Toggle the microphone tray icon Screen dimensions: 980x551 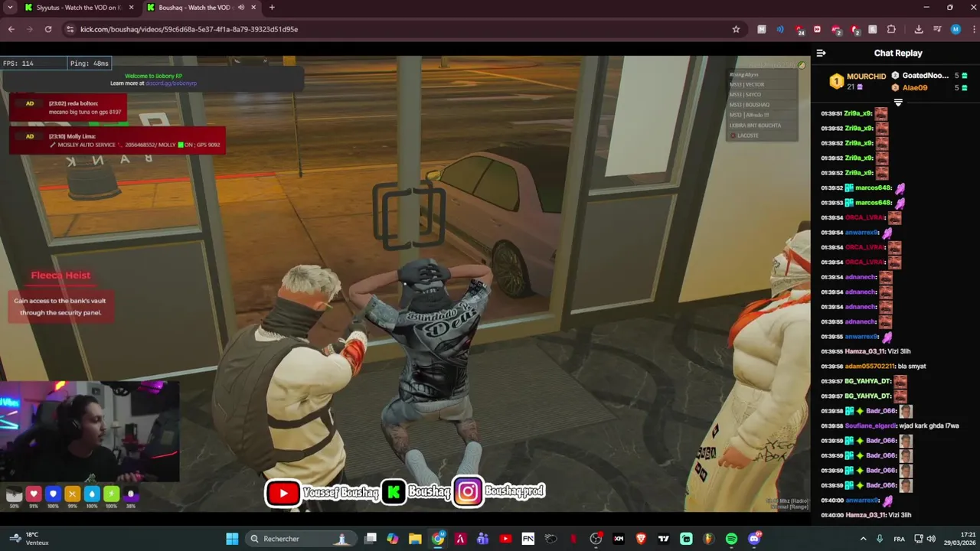click(x=880, y=539)
